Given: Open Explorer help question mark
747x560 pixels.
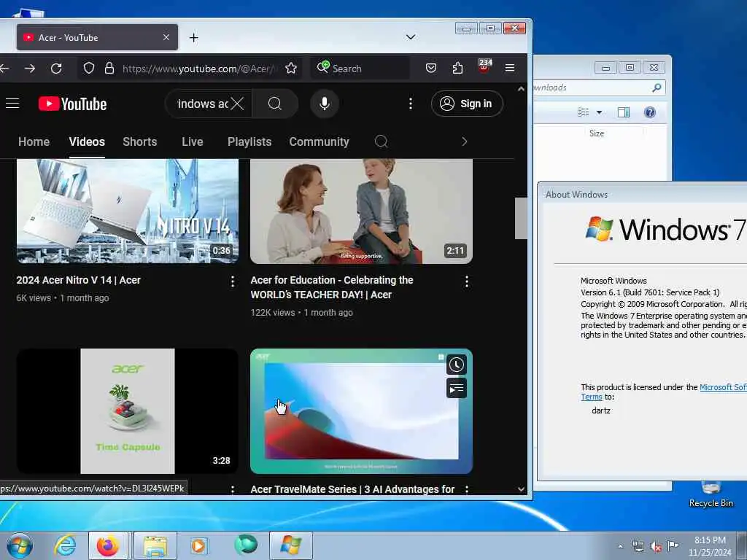Looking at the screenshot, I should point(650,112).
